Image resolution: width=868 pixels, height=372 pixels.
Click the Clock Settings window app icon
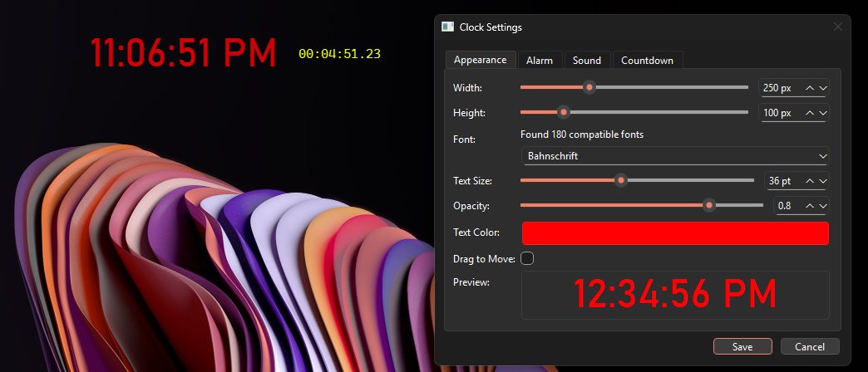pyautogui.click(x=447, y=27)
